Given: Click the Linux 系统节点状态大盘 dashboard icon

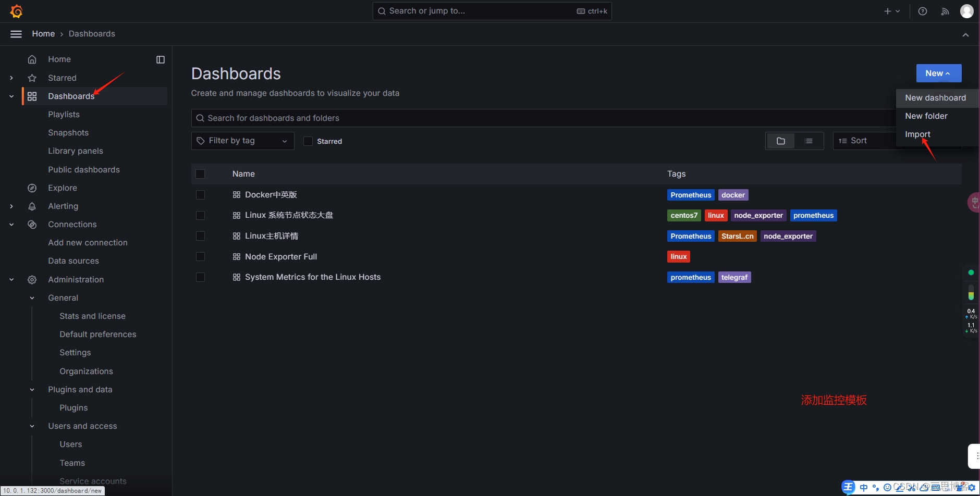Looking at the screenshot, I should (237, 215).
